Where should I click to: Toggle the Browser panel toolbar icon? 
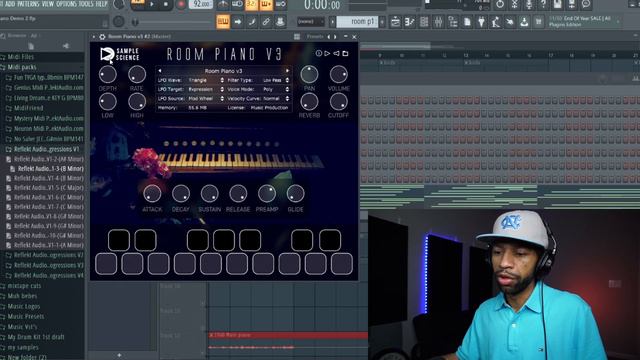pos(453,22)
